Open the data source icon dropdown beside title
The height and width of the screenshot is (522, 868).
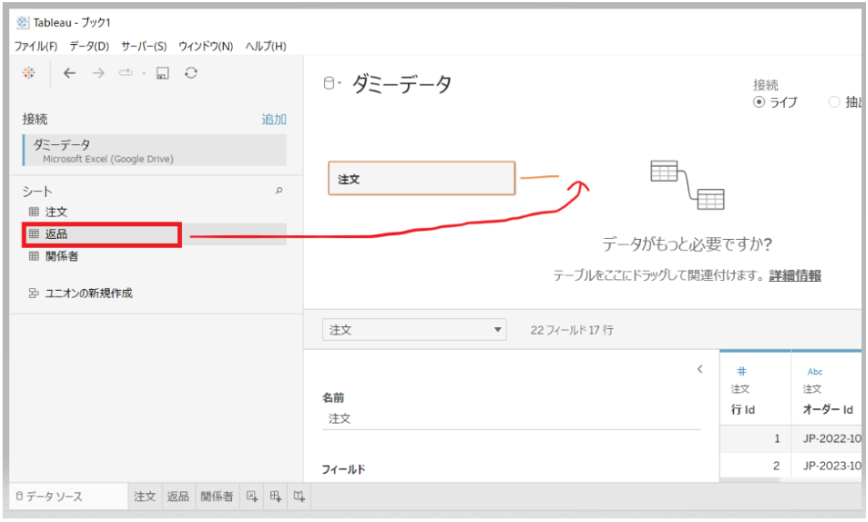[332, 84]
